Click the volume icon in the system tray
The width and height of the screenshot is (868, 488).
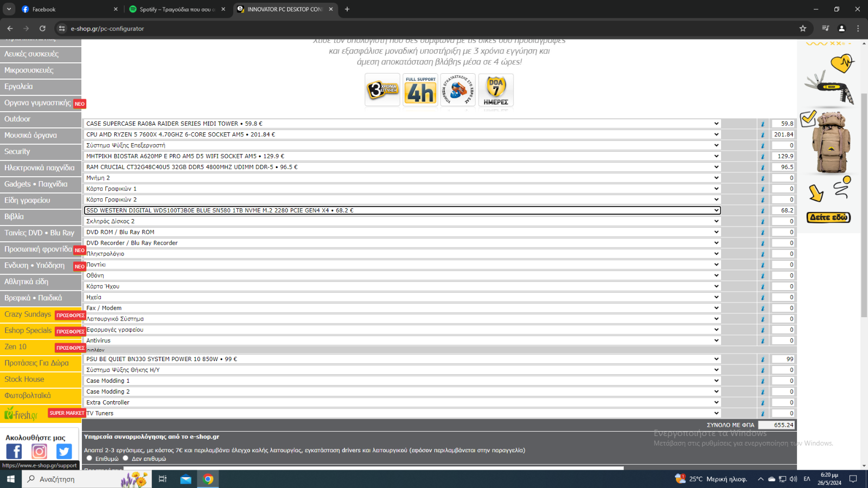coord(793,479)
